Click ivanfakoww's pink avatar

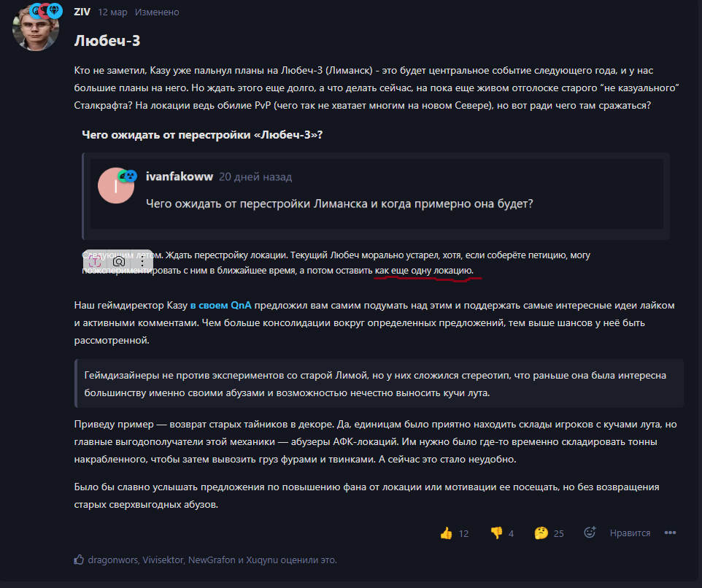(x=115, y=186)
